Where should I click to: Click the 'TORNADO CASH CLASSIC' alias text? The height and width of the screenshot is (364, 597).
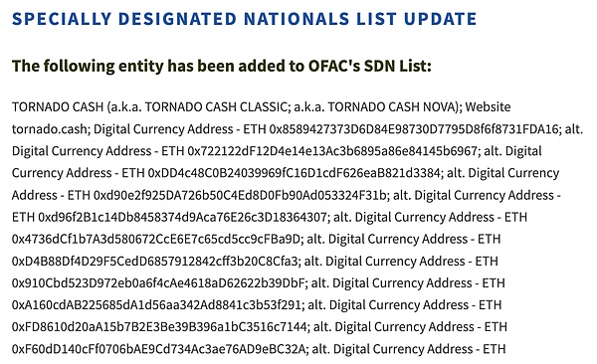[215, 106]
